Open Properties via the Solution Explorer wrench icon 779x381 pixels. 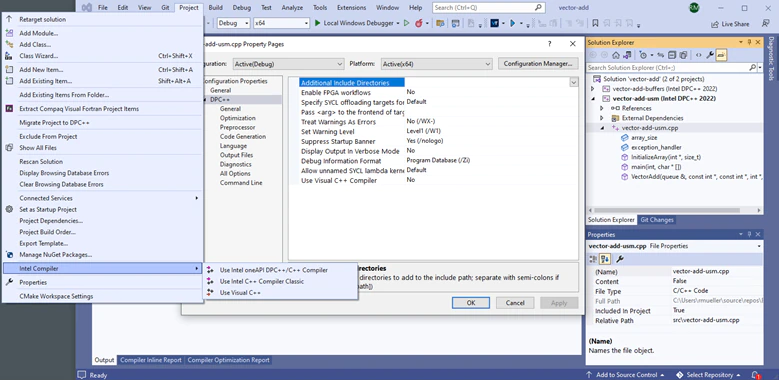(710, 55)
